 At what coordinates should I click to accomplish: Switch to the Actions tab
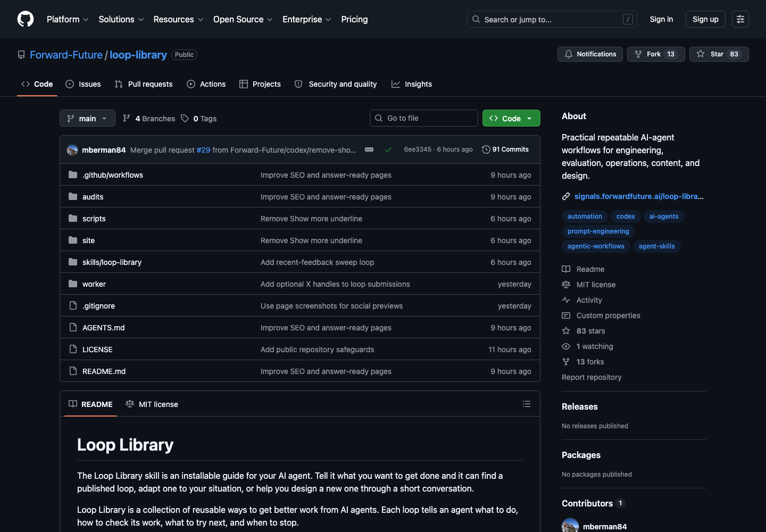click(x=206, y=84)
